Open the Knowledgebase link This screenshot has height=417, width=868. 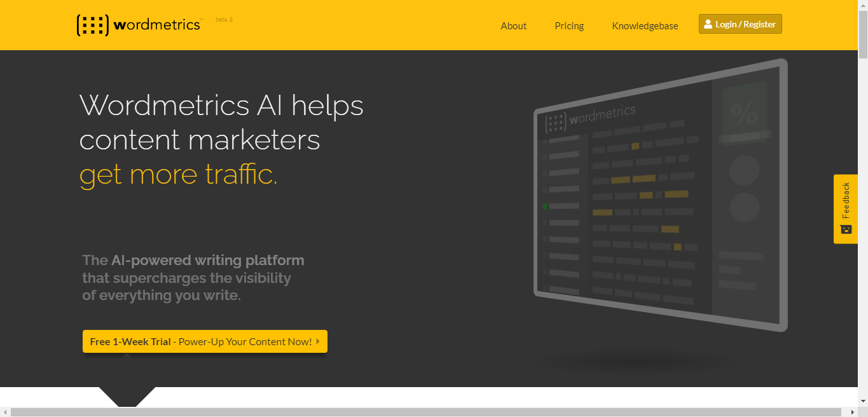(645, 26)
